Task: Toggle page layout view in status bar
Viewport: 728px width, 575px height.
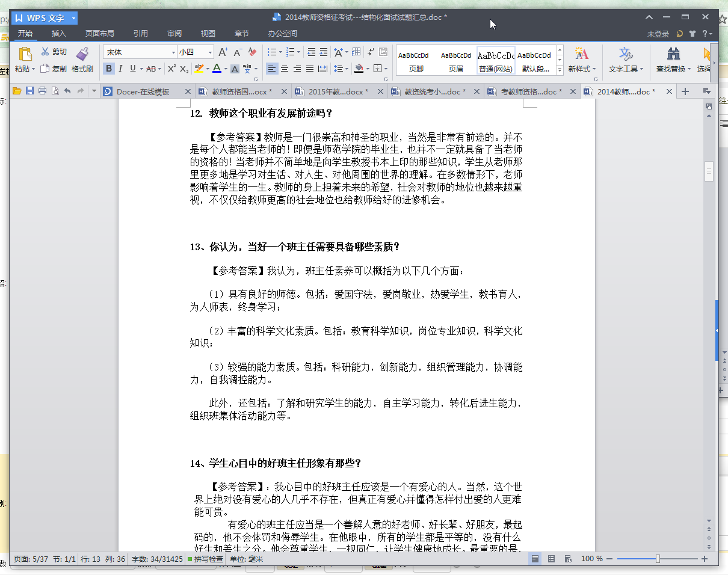Action: pyautogui.click(x=535, y=559)
